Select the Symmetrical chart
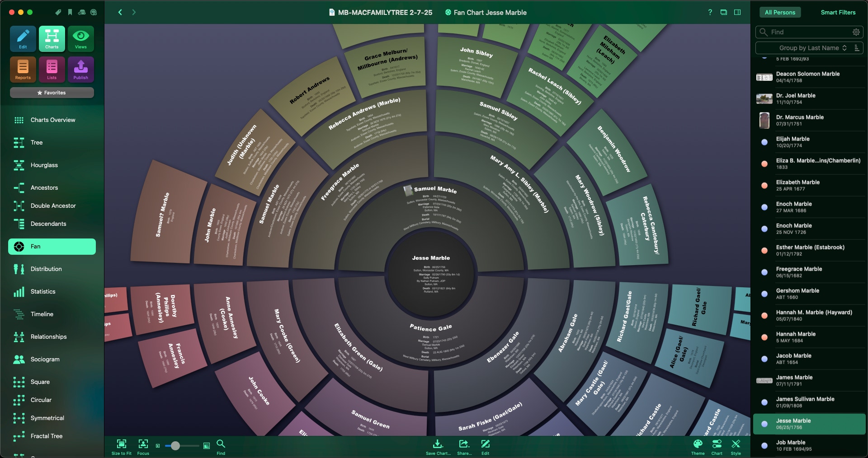868x458 pixels. click(x=52, y=418)
